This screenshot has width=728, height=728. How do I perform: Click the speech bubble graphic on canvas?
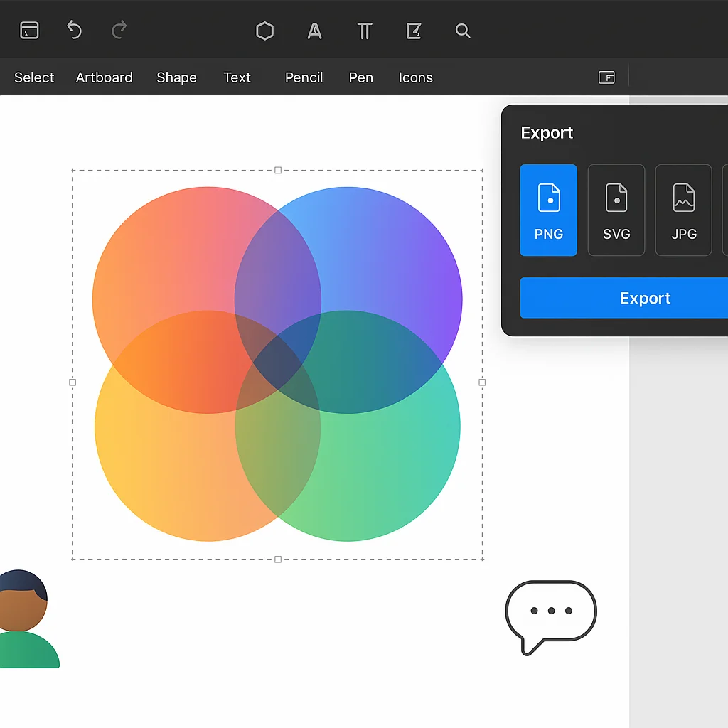pyautogui.click(x=551, y=611)
